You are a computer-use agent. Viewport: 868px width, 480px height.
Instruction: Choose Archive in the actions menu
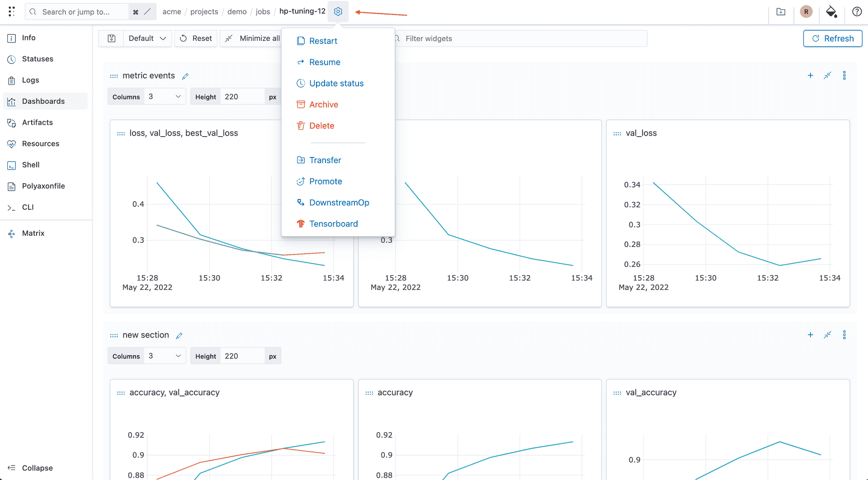coord(323,105)
